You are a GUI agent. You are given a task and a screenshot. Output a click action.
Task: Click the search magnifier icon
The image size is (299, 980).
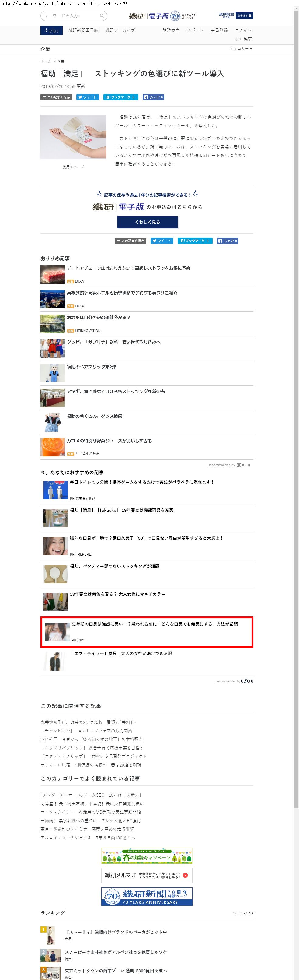102,16
